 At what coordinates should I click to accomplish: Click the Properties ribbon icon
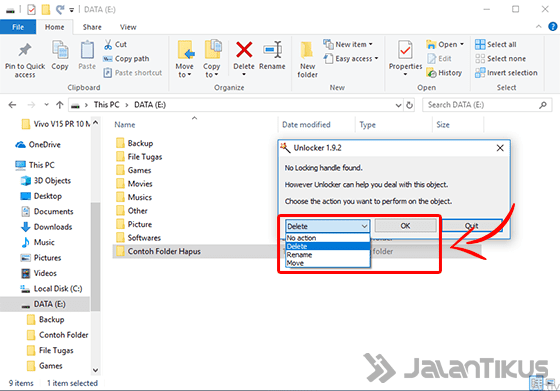click(405, 50)
